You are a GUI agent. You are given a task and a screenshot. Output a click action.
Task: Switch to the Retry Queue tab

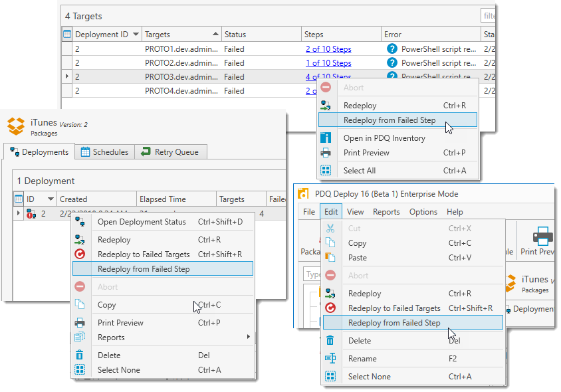[170, 152]
